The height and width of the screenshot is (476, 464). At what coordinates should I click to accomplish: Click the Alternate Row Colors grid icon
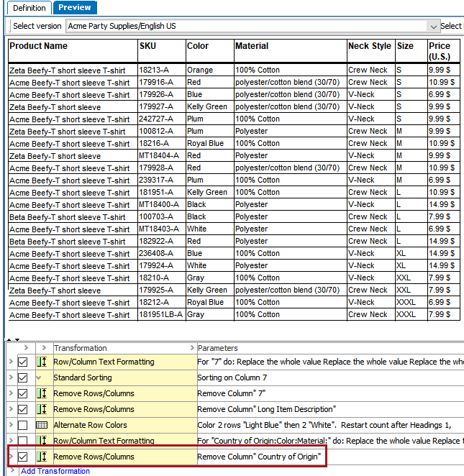click(41, 426)
